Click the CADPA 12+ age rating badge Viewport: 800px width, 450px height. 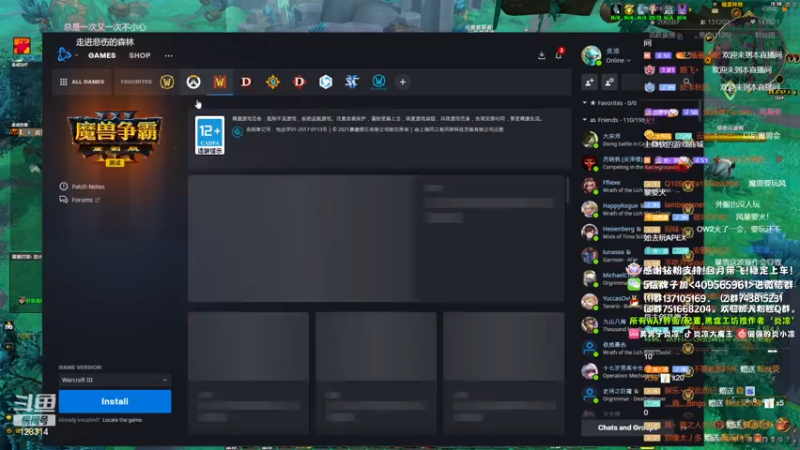coord(210,135)
